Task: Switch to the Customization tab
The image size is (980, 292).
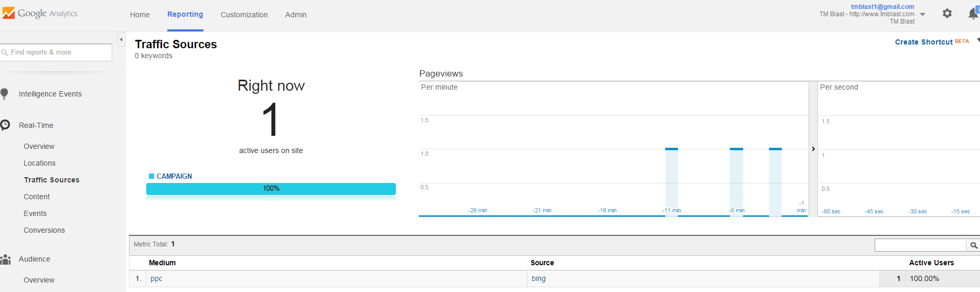Action: [x=244, y=15]
